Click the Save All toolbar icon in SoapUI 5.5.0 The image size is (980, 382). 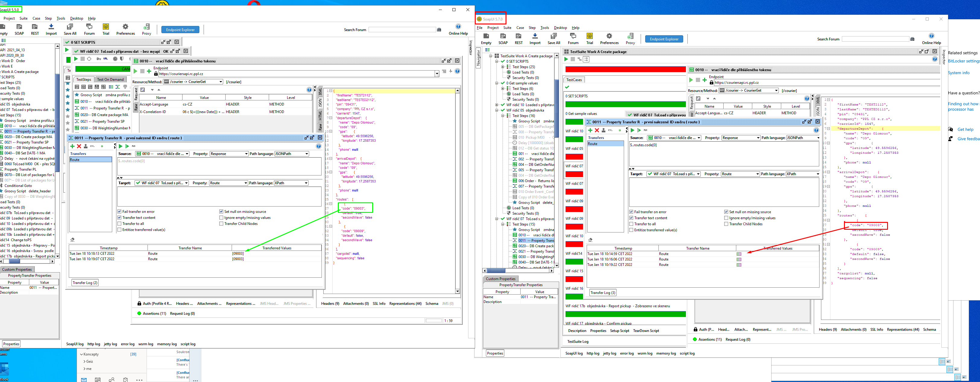click(x=70, y=27)
